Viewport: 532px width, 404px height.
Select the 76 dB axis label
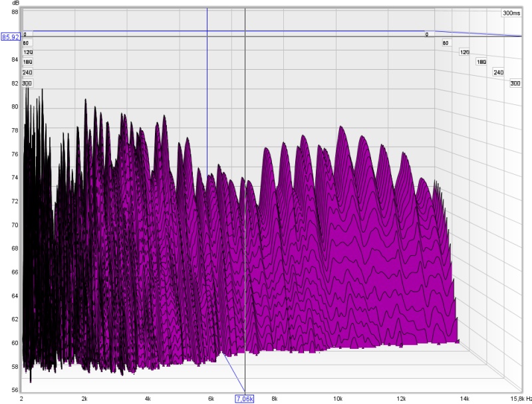coord(15,154)
